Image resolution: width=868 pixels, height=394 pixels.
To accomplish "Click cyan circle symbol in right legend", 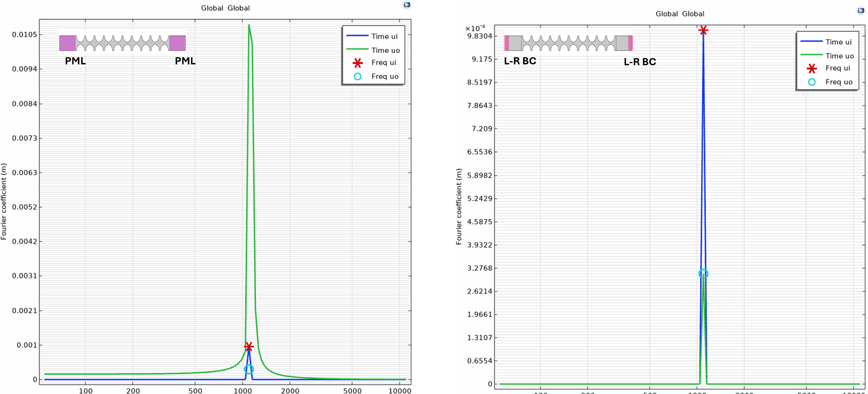I will click(812, 82).
